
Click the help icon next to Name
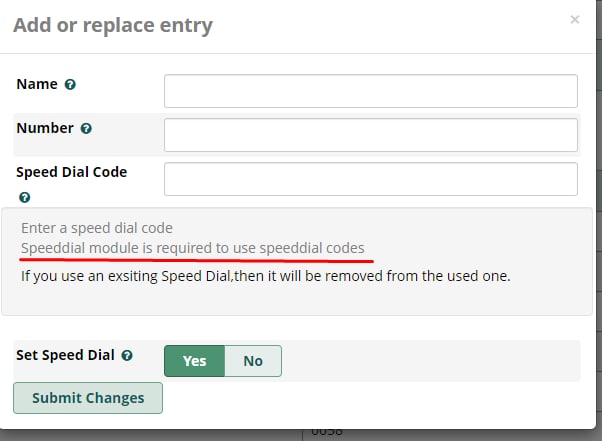70,84
